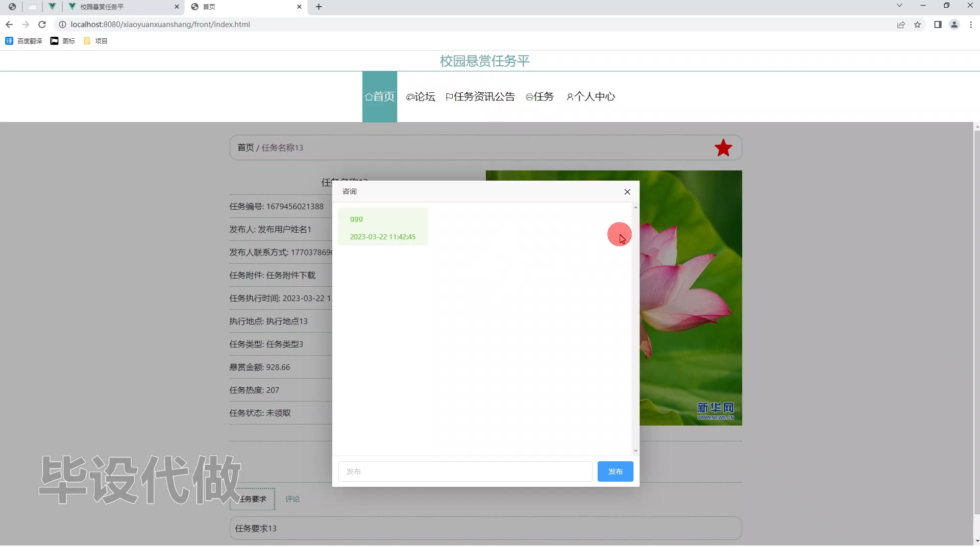The height and width of the screenshot is (547, 980).
Task: Switch to the 校园悬赏任务平 browser tab
Action: point(122,7)
